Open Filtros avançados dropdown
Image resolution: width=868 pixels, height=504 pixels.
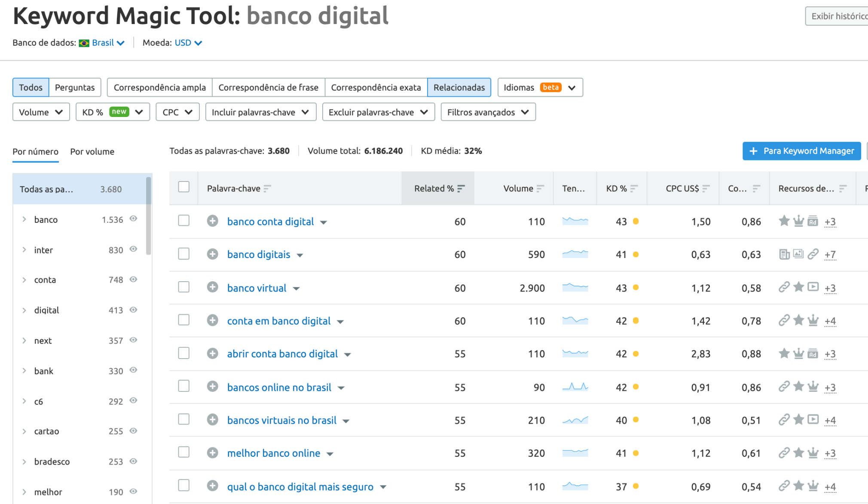click(x=488, y=112)
